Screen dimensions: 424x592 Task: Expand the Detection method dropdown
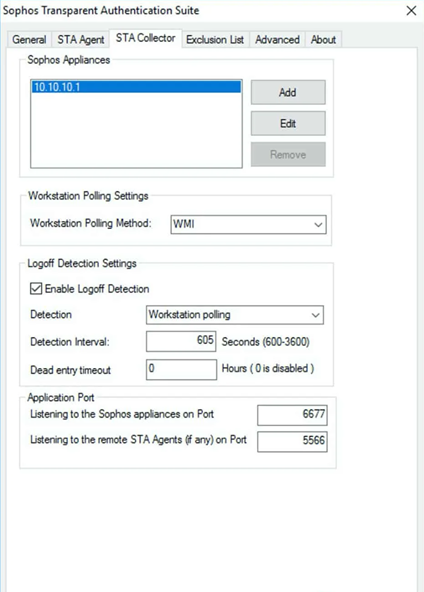234,315
